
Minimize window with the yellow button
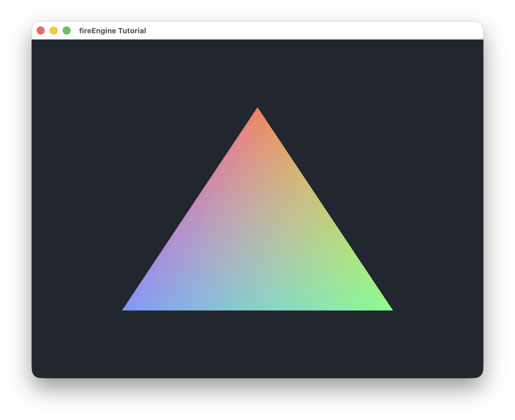coord(54,30)
